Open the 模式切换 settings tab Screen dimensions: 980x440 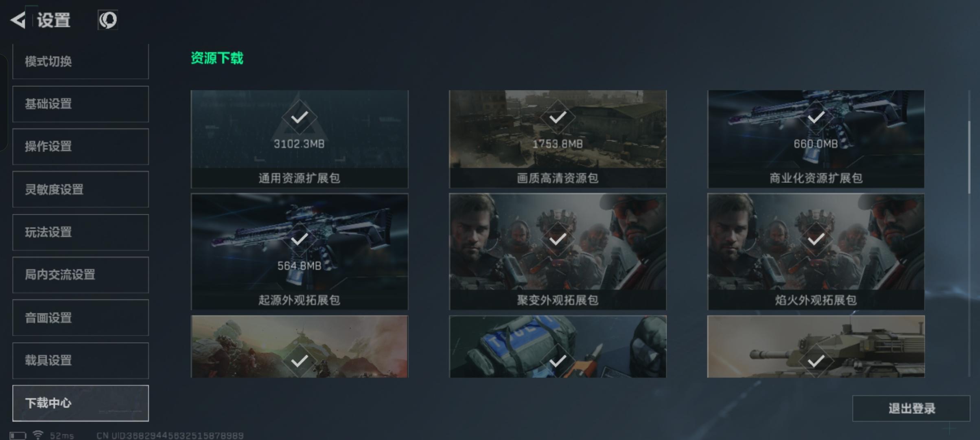pos(81,62)
